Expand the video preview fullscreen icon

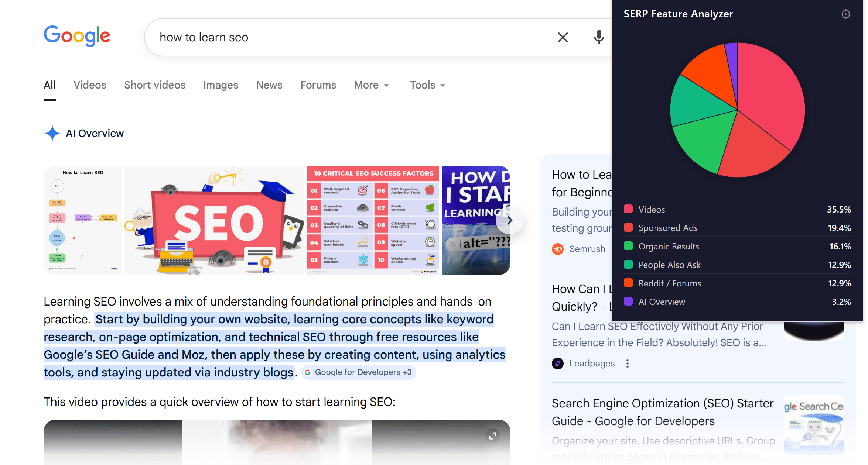[x=492, y=436]
